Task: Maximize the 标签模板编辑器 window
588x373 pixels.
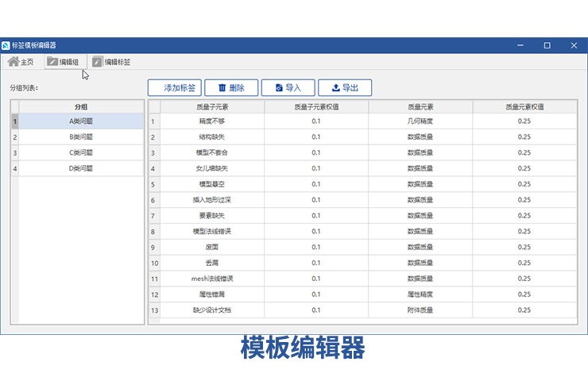Action: 547,45
